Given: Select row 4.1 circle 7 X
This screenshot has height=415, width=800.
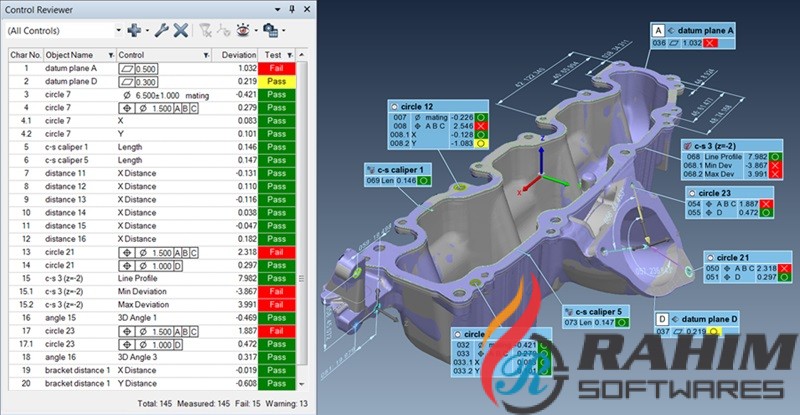Looking at the screenshot, I should (152, 121).
